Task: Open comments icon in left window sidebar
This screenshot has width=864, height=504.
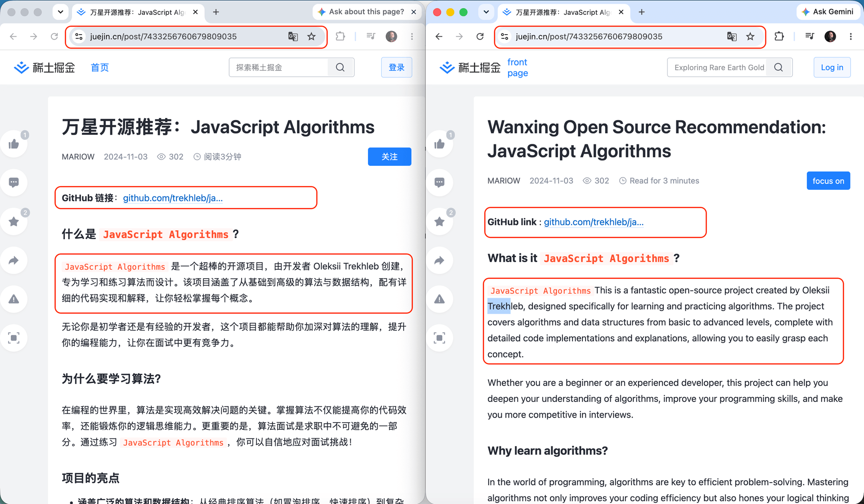Action: click(x=14, y=183)
